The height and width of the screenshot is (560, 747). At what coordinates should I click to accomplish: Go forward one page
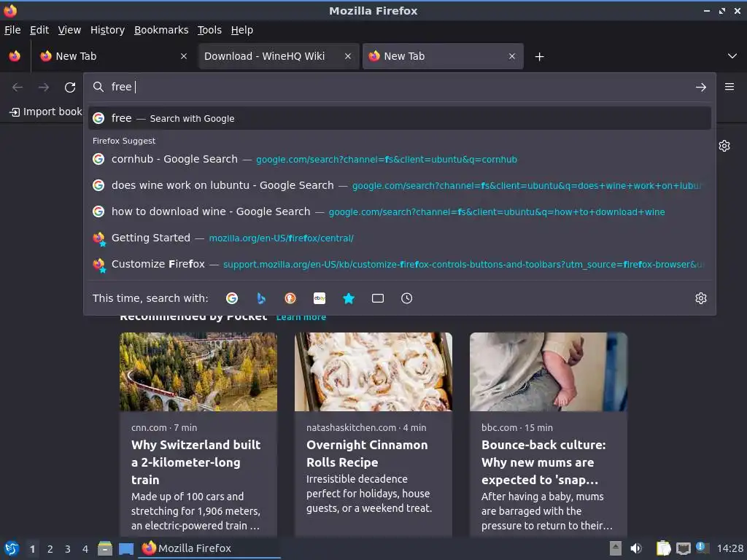tap(44, 87)
